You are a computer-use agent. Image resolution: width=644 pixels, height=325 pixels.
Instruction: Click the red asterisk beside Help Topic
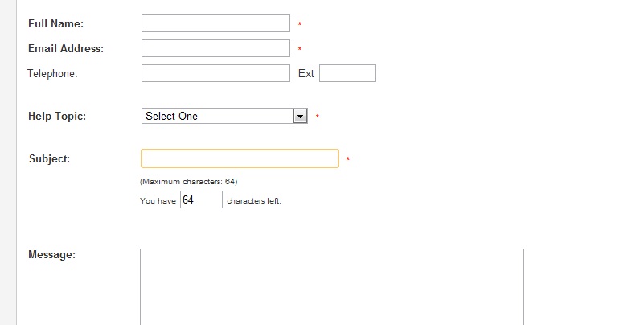click(317, 117)
